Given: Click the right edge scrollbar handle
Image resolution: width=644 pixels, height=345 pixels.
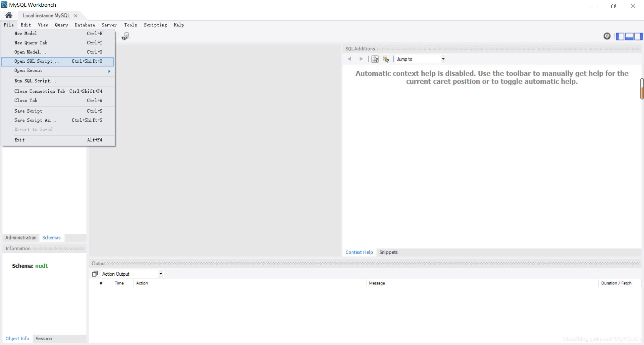Looking at the screenshot, I should 642,89.
